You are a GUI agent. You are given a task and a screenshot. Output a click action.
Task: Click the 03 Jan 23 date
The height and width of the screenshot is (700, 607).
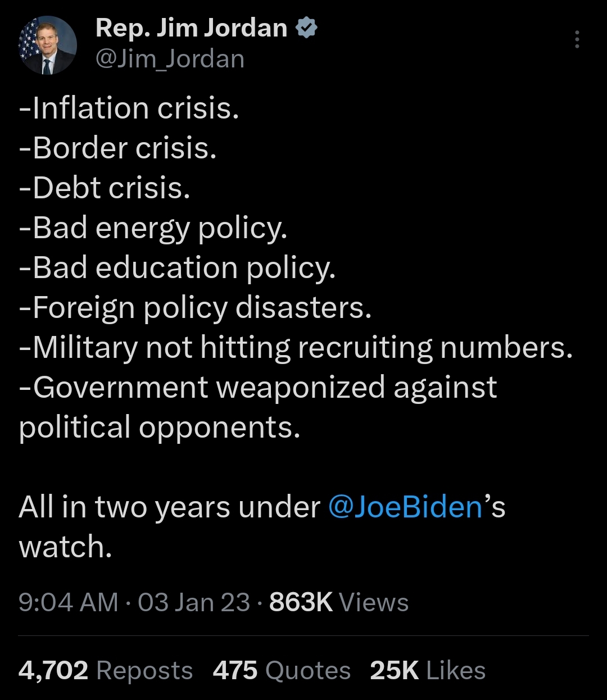(194, 602)
